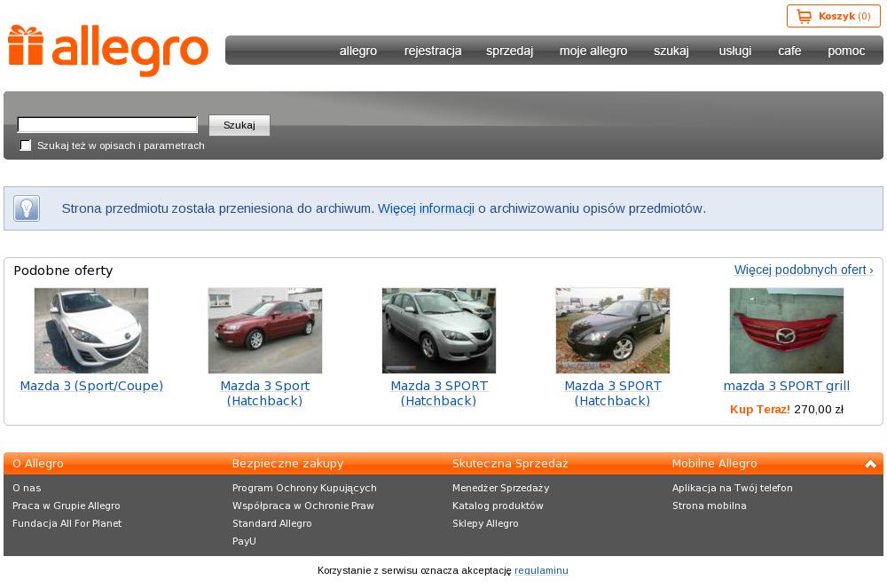The height and width of the screenshot is (588, 887).
Task: Open the red Mazda grill thumbnail
Action: [x=786, y=331]
